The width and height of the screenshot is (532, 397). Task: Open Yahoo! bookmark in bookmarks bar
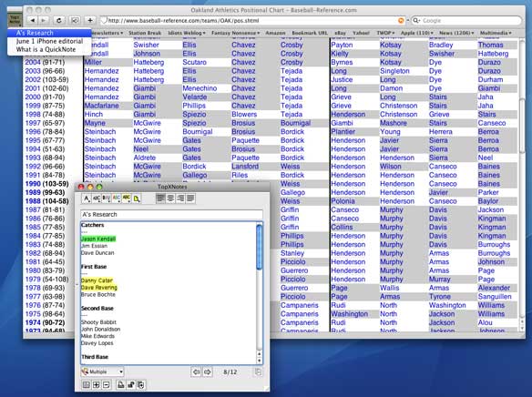pyautogui.click(x=361, y=33)
